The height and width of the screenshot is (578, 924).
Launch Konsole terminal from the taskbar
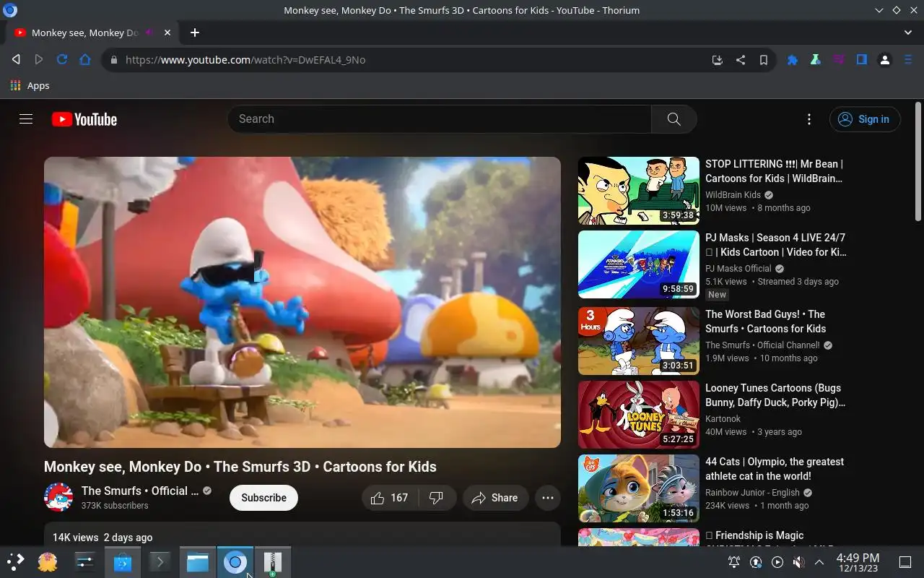160,562
